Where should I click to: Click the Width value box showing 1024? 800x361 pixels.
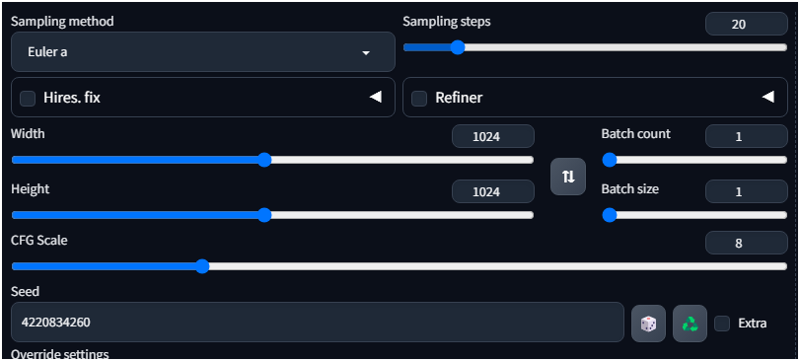coord(493,136)
